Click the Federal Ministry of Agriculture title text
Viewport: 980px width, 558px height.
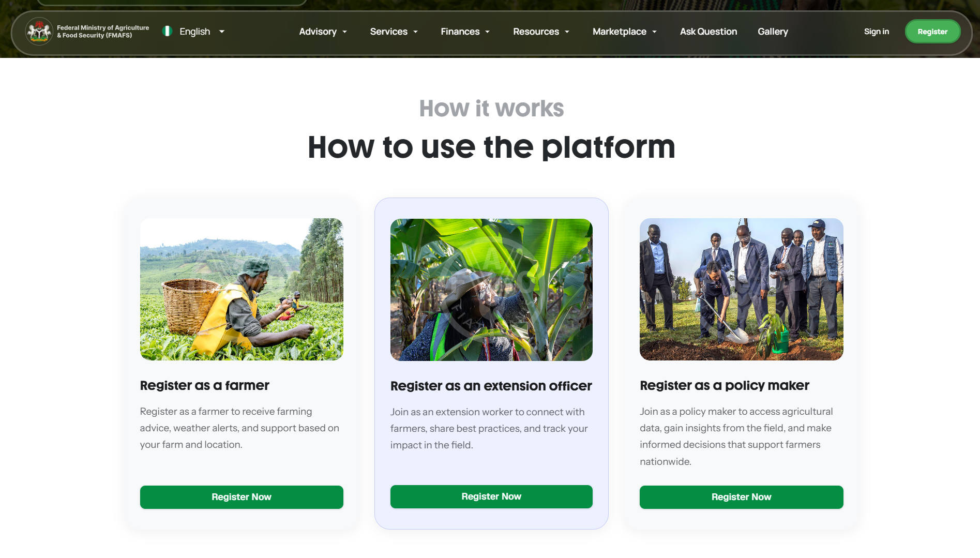pyautogui.click(x=103, y=32)
